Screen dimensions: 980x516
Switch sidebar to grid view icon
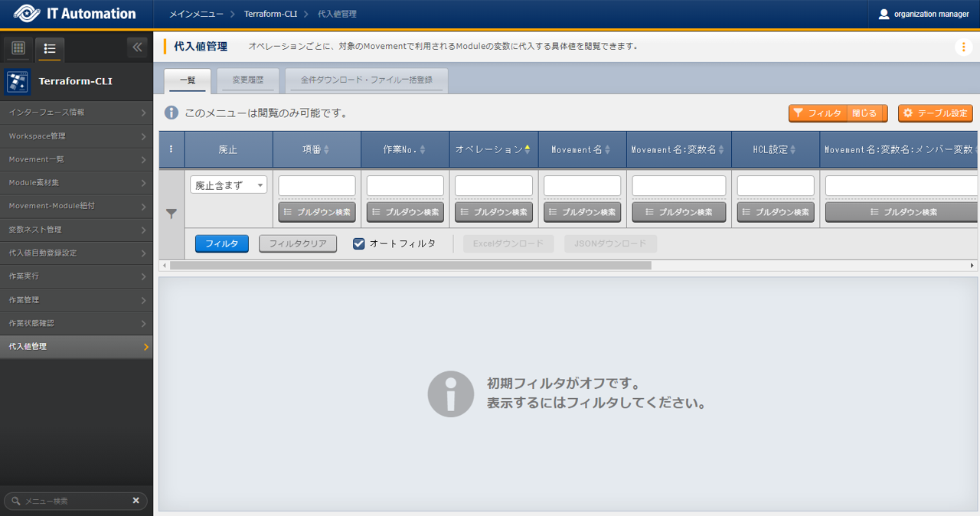tap(18, 48)
